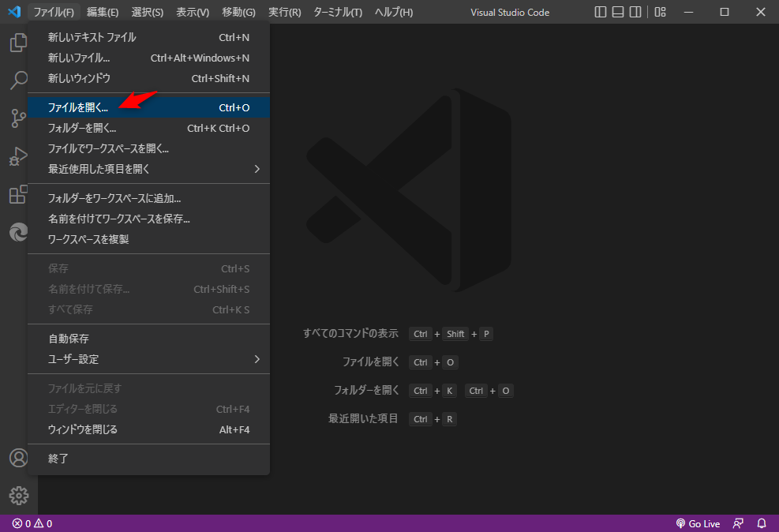Open the Microsoft Edge Tools icon
The height and width of the screenshot is (532, 779).
18,232
